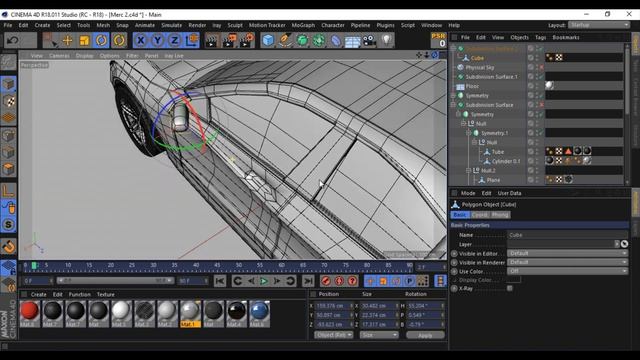Image resolution: width=640 pixels, height=360 pixels.
Task: Toggle the coordinate system icon
Action: [x=191, y=40]
